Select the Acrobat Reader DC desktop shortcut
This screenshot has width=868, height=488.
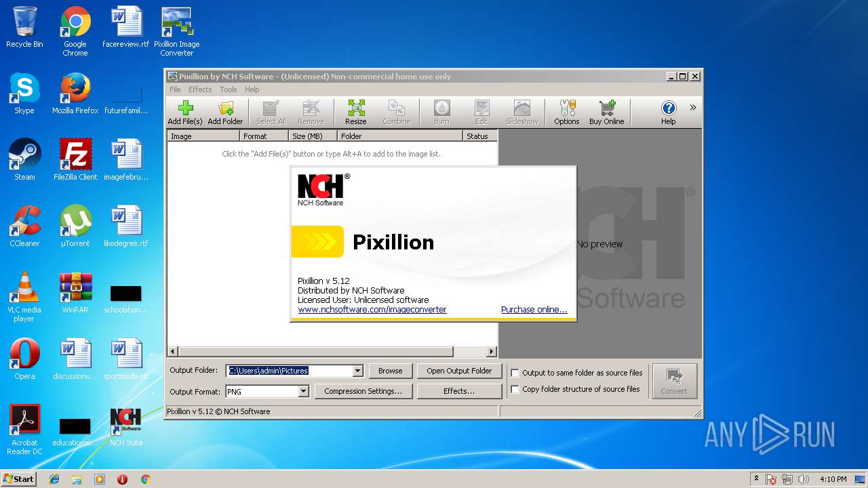(24, 430)
